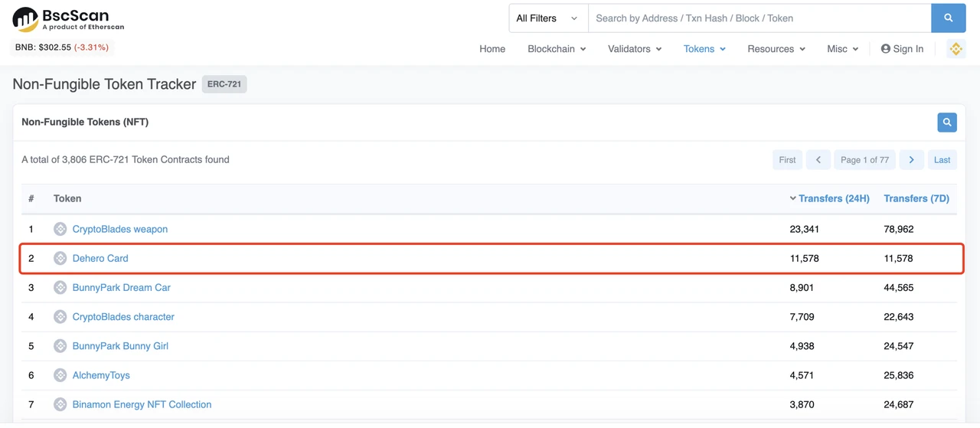
Task: Focus the address/txn hash search field
Action: coord(759,18)
